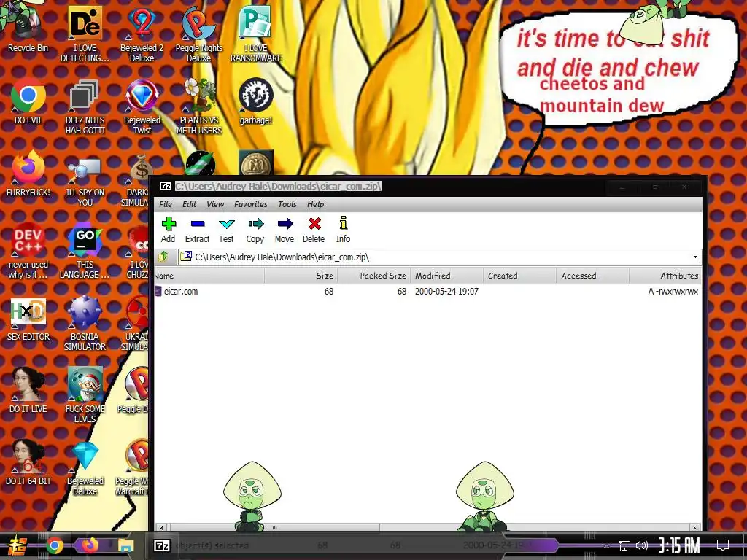This screenshot has height=560, width=747.
Task: Sort by the Created column header
Action: click(519, 276)
